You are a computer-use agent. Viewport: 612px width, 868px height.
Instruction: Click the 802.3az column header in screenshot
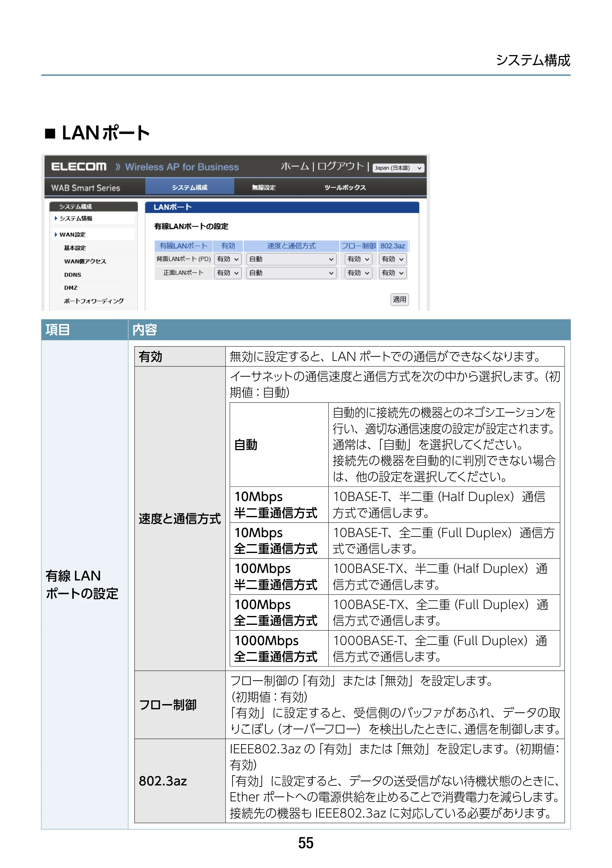click(393, 246)
